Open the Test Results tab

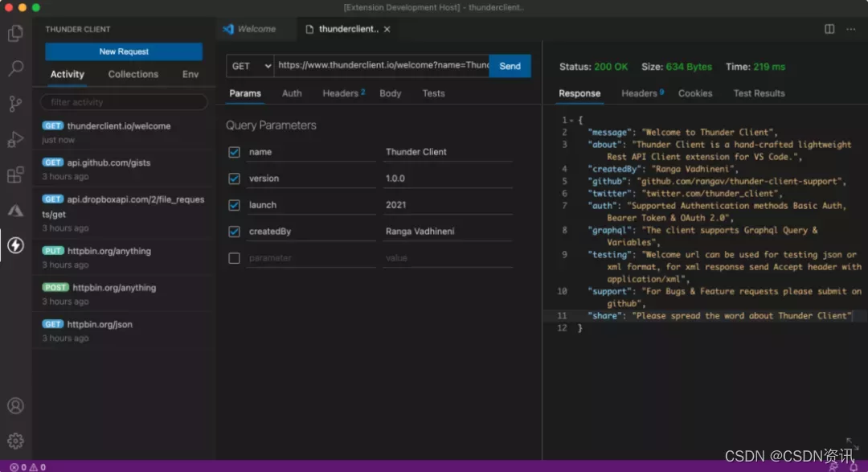point(759,93)
